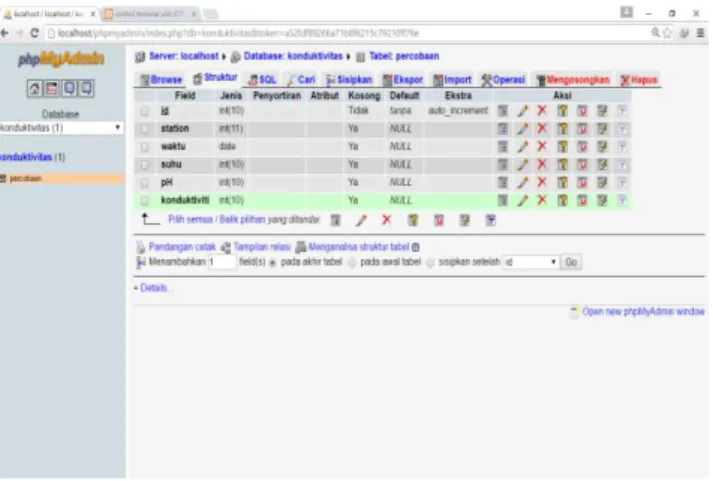The height and width of the screenshot is (481, 713).
Task: Add unique index icon on station row
Action: [x=582, y=129]
